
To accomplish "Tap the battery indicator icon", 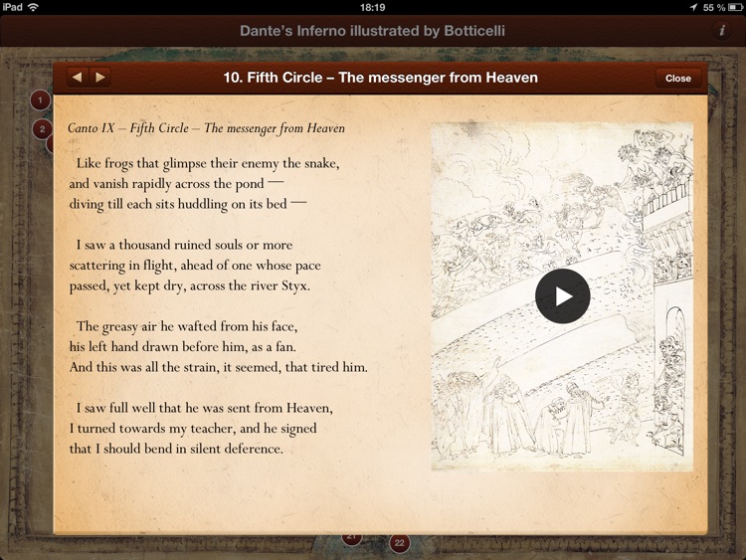I will click(x=735, y=7).
